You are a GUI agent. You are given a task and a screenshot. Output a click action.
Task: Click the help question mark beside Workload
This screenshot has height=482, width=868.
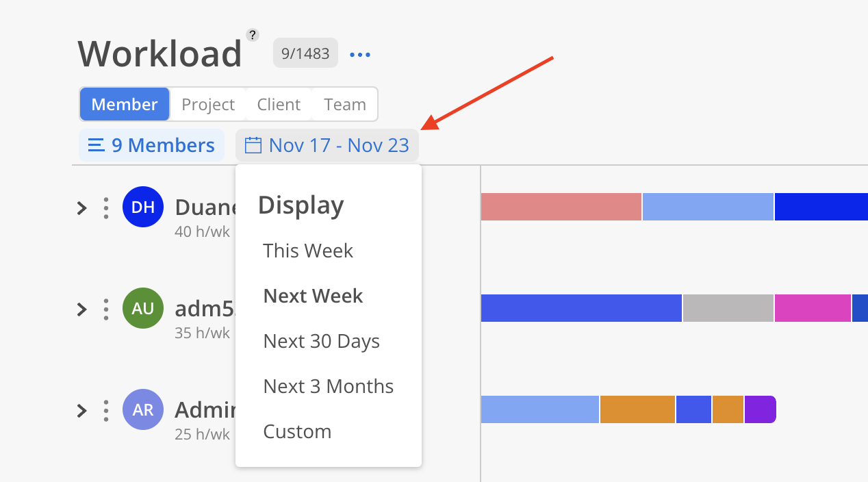pos(253,35)
